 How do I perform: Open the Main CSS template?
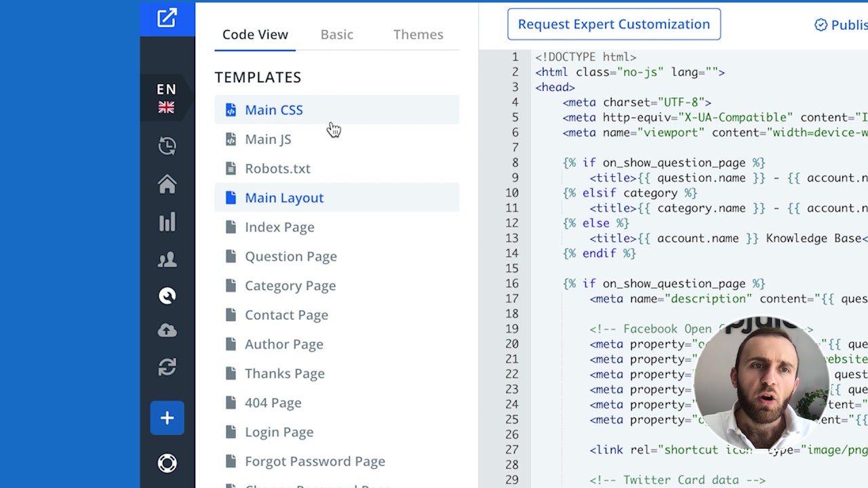[x=337, y=110]
